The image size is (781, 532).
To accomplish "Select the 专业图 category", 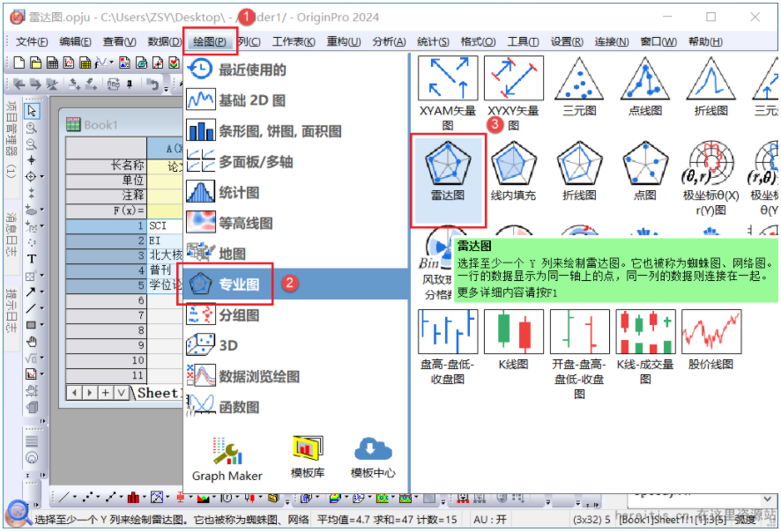I will click(296, 284).
